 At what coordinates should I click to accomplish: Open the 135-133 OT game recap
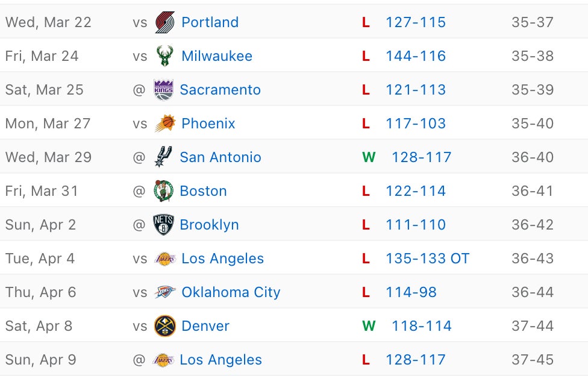click(x=427, y=258)
